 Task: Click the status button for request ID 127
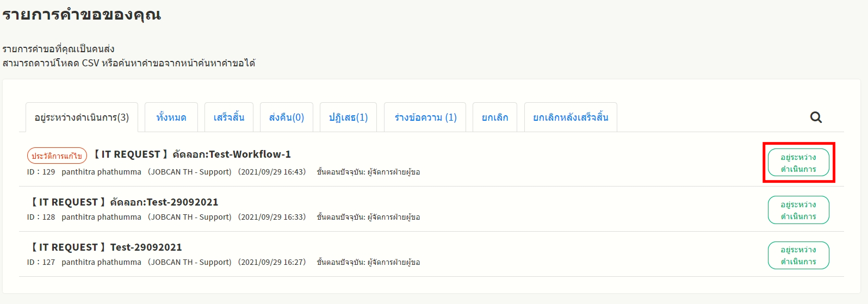pos(798,256)
